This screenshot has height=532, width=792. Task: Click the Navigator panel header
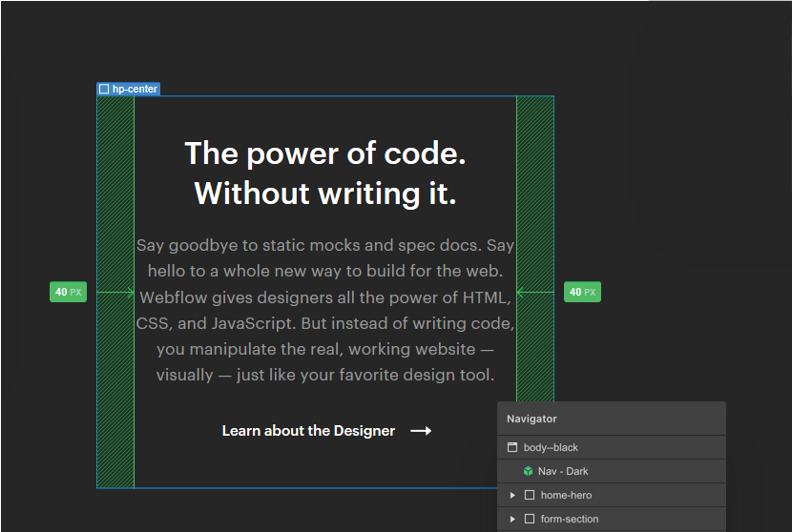coord(611,419)
